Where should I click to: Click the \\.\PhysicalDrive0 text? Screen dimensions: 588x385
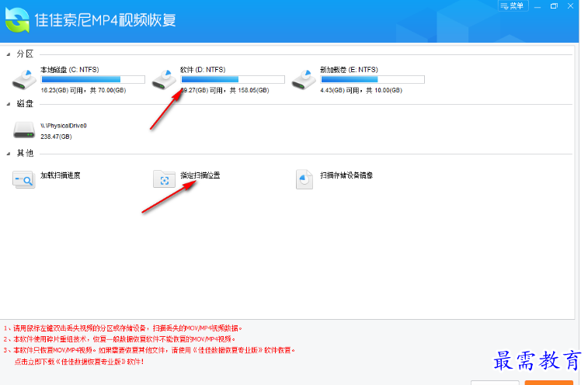click(x=64, y=126)
